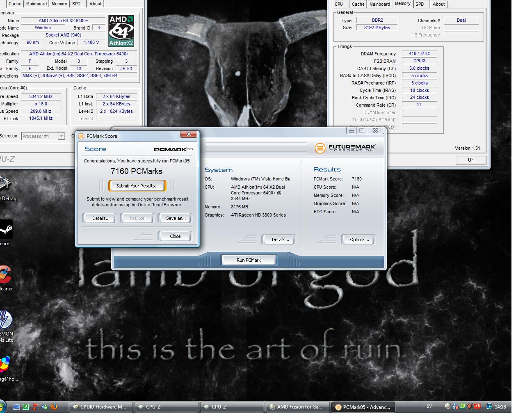The width and height of the screenshot is (525, 420).
Task: Click the network tray icon
Action: [x=489, y=406]
